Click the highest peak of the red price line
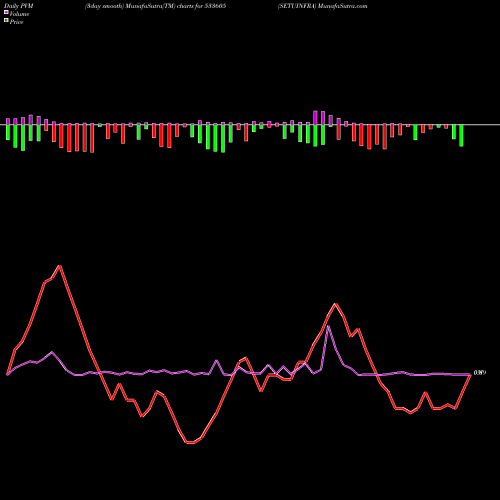Image resolution: width=500 pixels, height=500 pixels. 60,266
